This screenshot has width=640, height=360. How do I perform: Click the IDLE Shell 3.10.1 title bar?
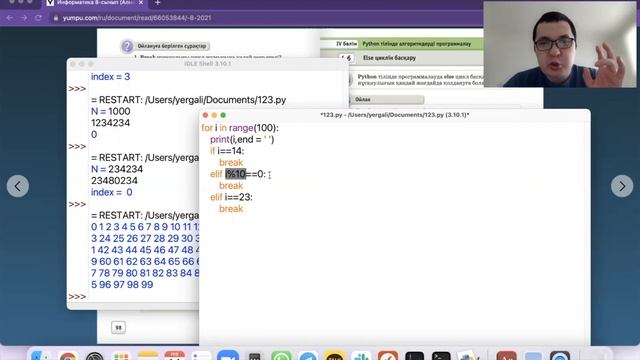coord(208,64)
